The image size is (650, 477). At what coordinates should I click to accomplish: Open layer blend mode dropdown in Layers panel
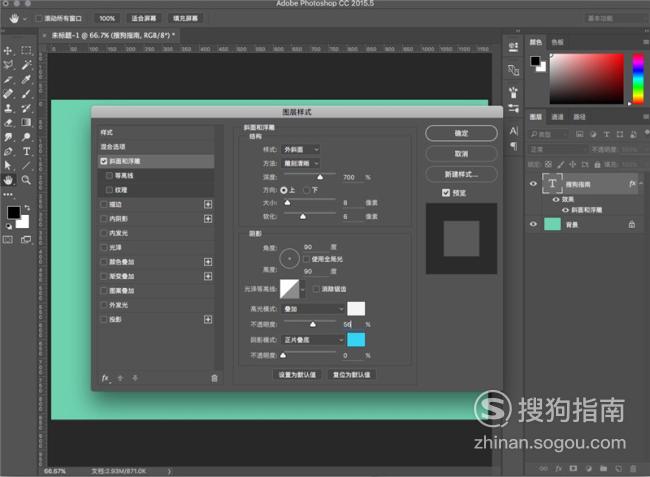click(x=558, y=149)
